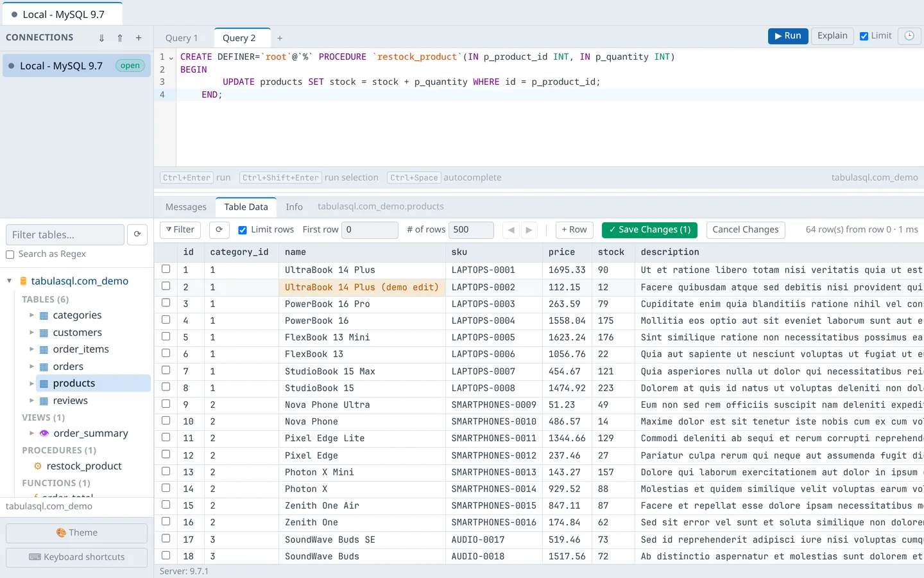
Task: Refresh the table list in sidebar
Action: (137, 234)
